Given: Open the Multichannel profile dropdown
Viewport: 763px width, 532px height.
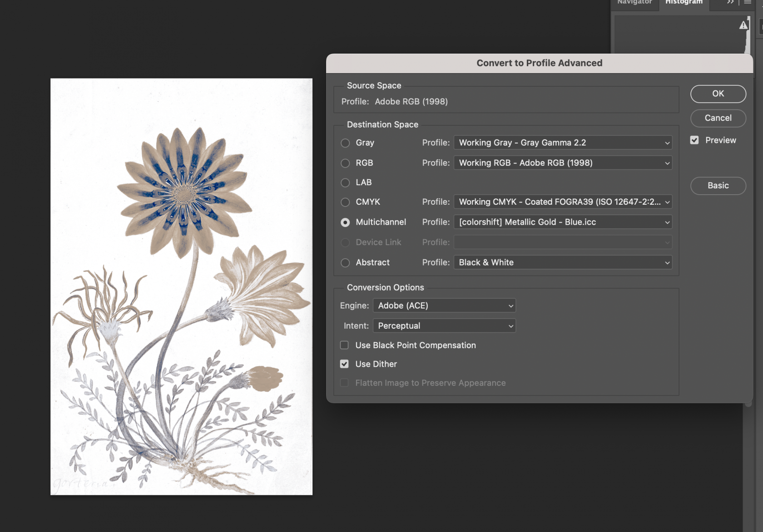Looking at the screenshot, I should coord(563,222).
